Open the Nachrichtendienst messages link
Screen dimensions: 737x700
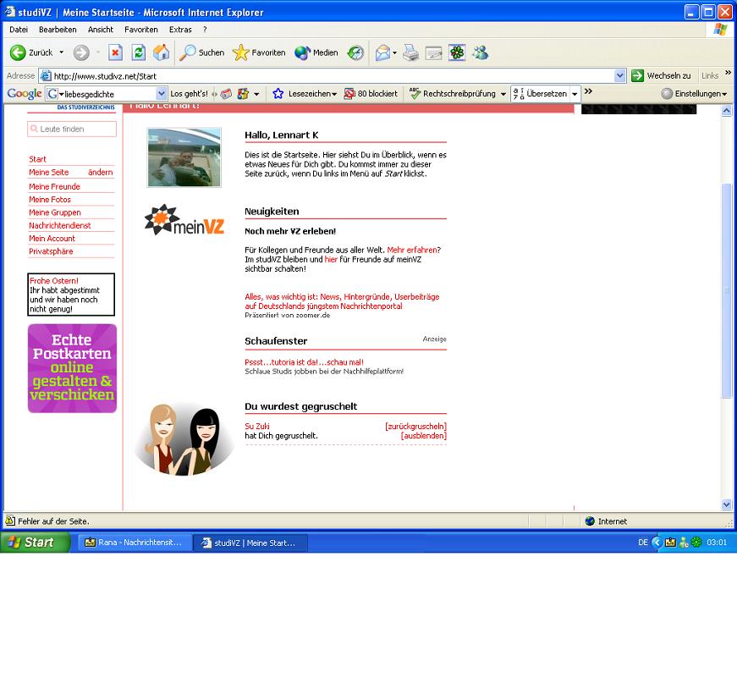tap(60, 226)
